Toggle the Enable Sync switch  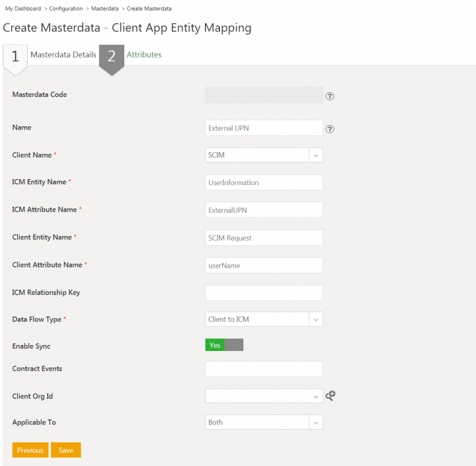(x=224, y=345)
